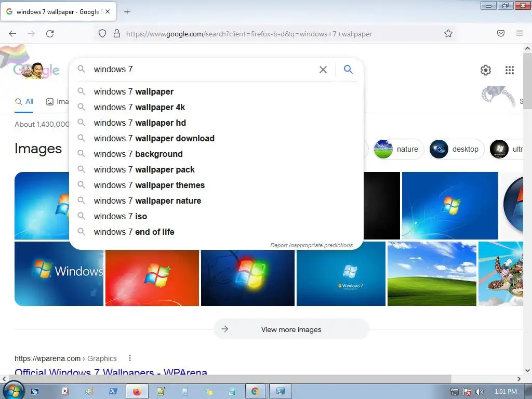Select suggestion windows 7 end of life
The height and width of the screenshot is (399, 532).
point(216,232)
